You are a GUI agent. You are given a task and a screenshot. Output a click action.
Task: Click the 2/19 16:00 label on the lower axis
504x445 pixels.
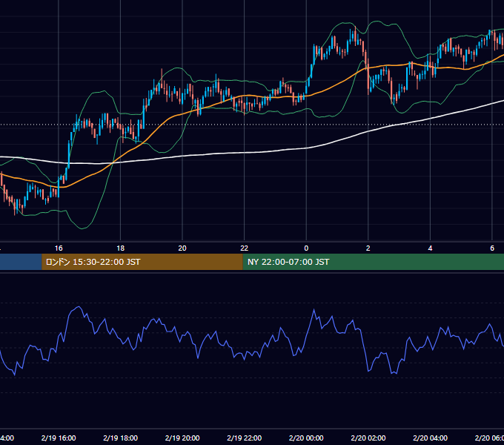pos(59,438)
